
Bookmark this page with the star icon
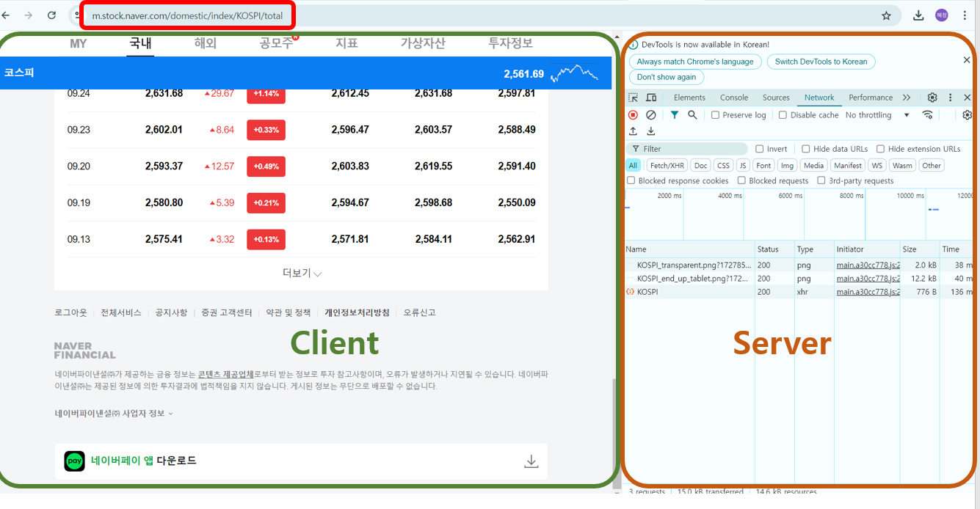click(886, 15)
